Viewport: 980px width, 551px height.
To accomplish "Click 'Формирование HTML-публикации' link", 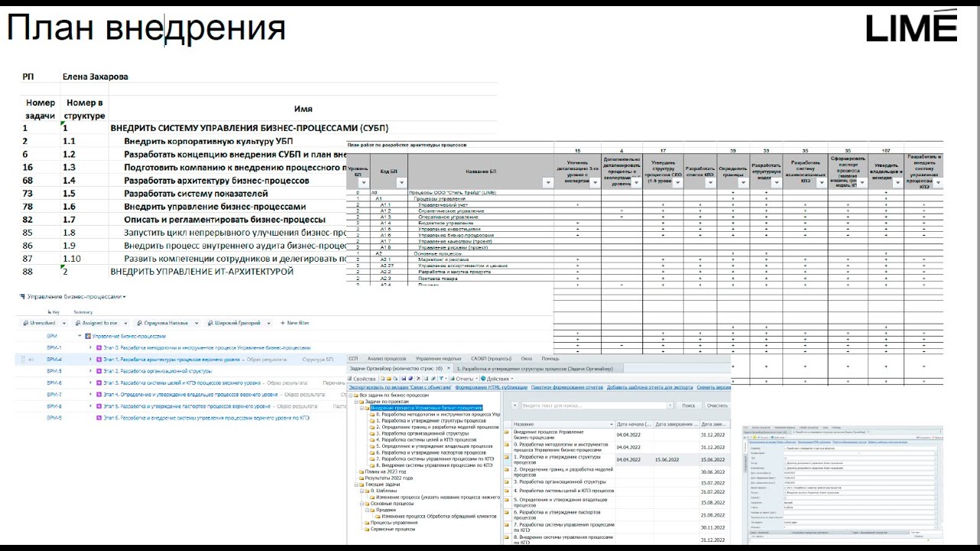I will tap(490, 387).
